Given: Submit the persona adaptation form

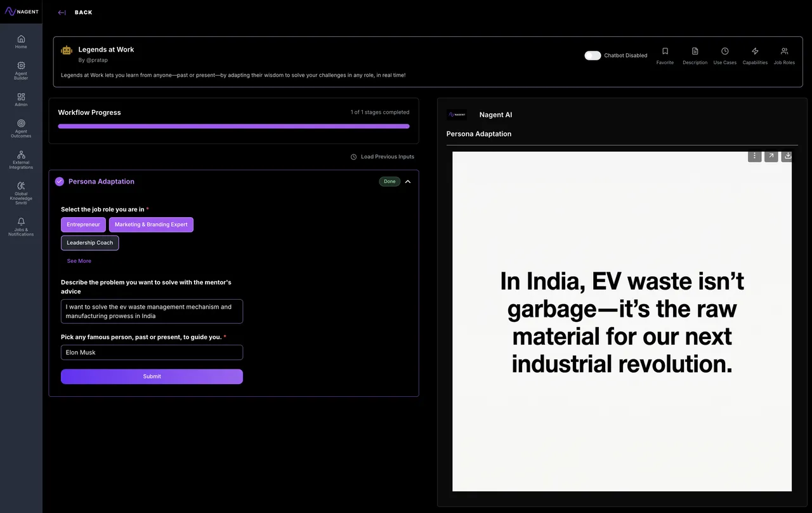Looking at the screenshot, I should (152, 376).
